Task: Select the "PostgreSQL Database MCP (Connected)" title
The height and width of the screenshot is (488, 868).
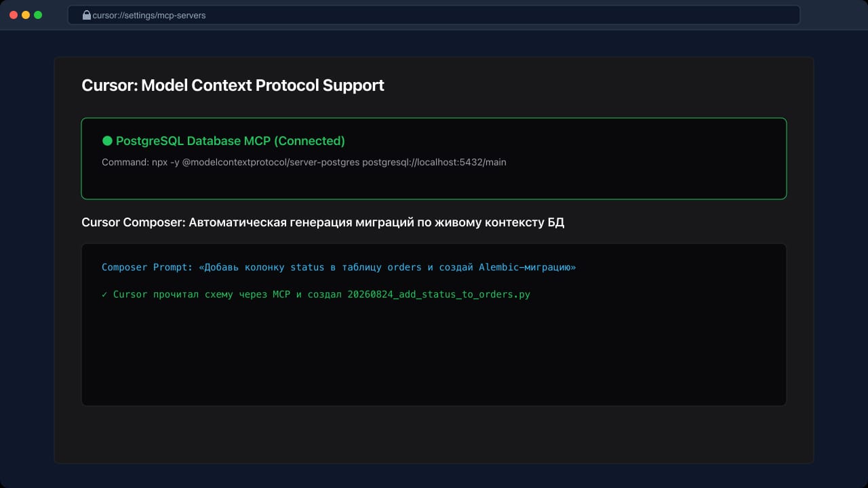Action: point(231,141)
